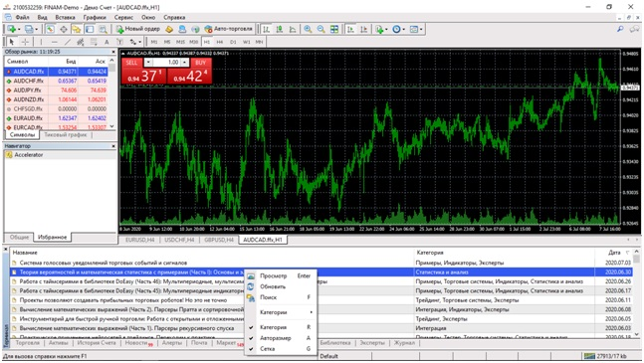Toggle the checked Категории R menu item
This screenshot has height=363, width=644.
pyautogui.click(x=280, y=327)
